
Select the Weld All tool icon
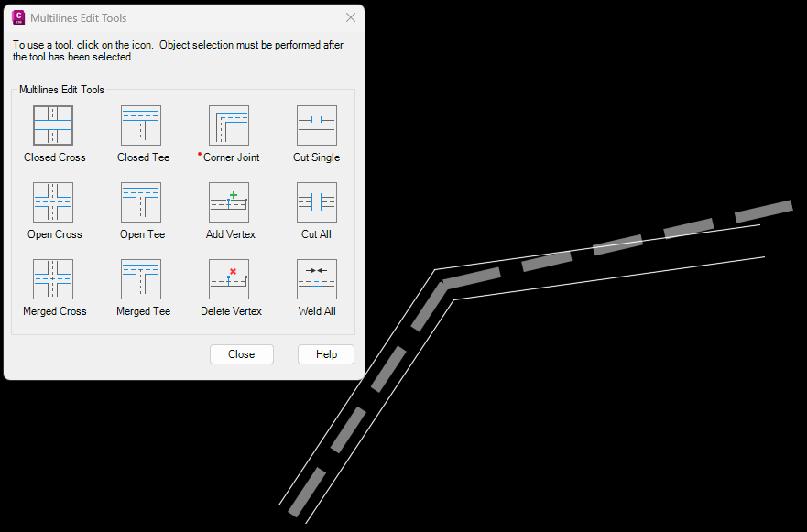point(317,279)
